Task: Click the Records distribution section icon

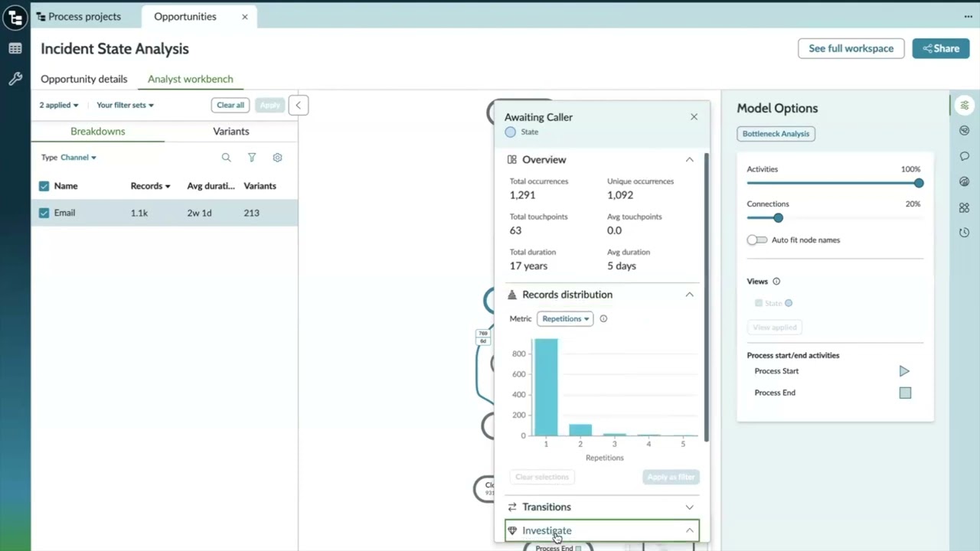Action: pyautogui.click(x=512, y=295)
